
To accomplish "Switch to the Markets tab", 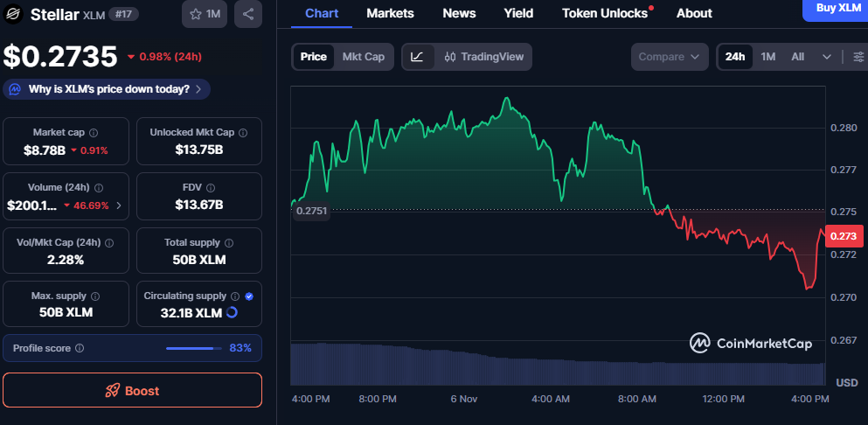I will click(390, 13).
